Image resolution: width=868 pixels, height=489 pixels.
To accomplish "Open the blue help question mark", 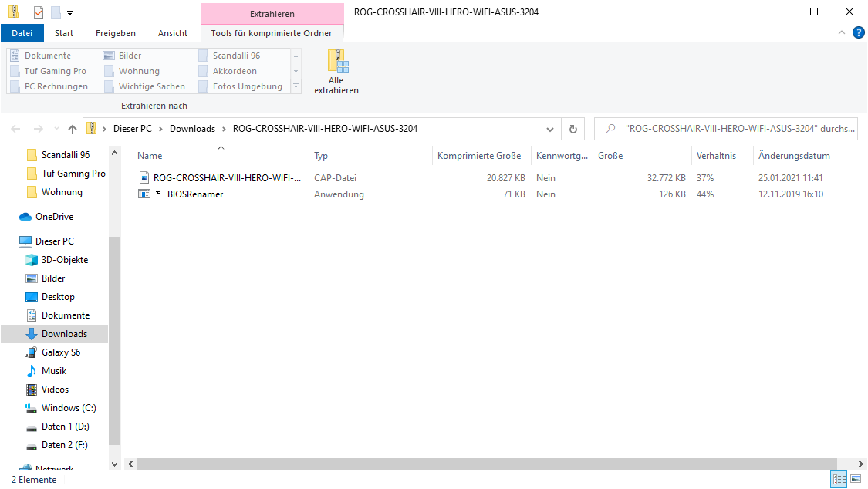I will point(859,32).
